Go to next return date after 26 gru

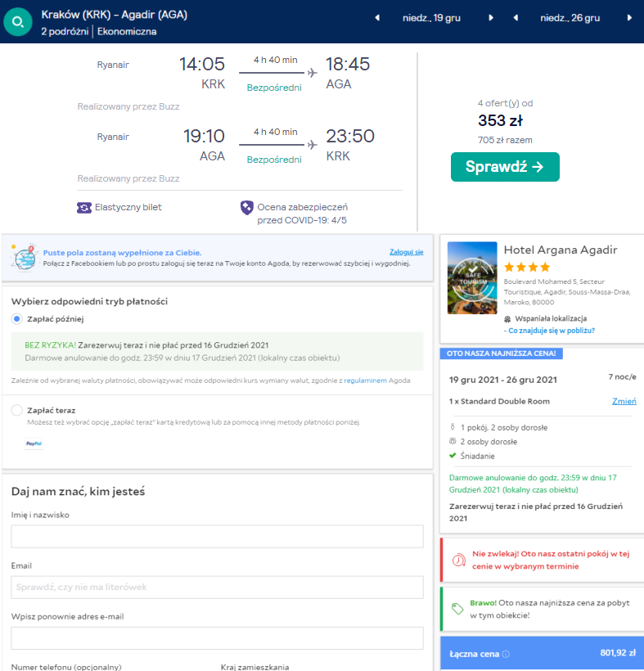pos(629,18)
